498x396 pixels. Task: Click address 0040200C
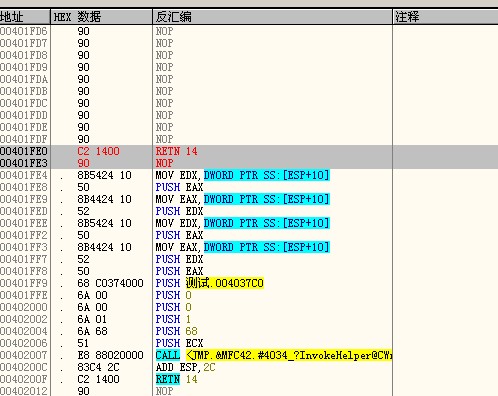pos(24,367)
